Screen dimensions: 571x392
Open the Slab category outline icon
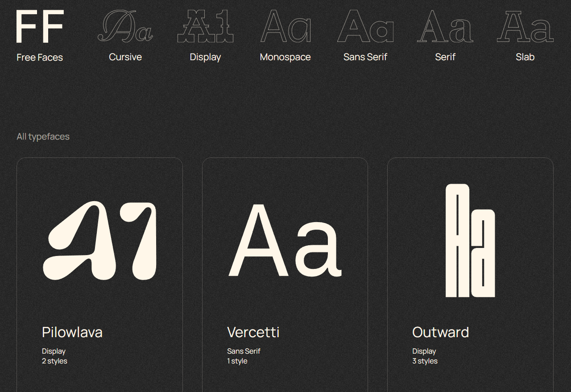(525, 27)
